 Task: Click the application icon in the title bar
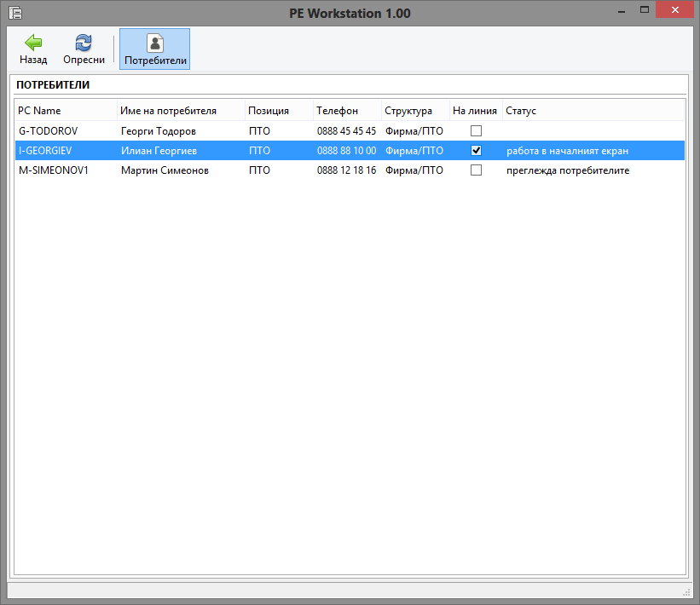14,13
